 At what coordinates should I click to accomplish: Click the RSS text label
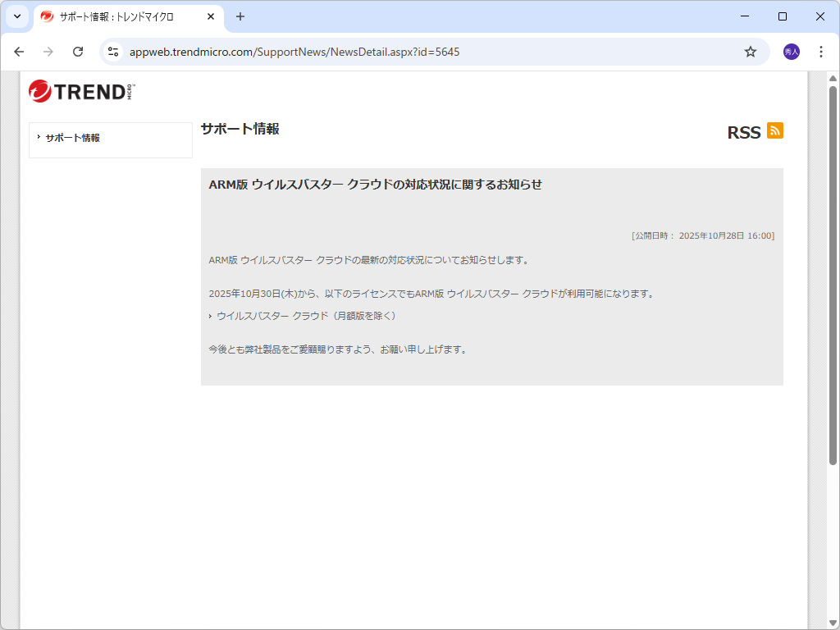coord(742,130)
